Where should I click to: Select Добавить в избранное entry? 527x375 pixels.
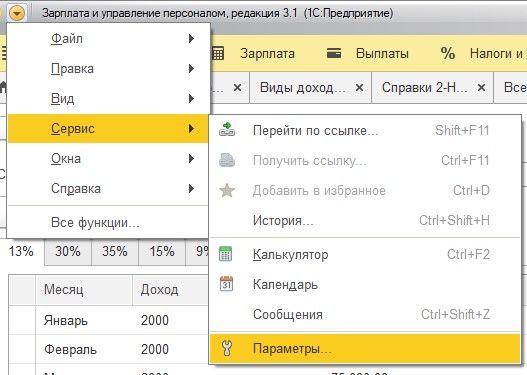(365, 190)
